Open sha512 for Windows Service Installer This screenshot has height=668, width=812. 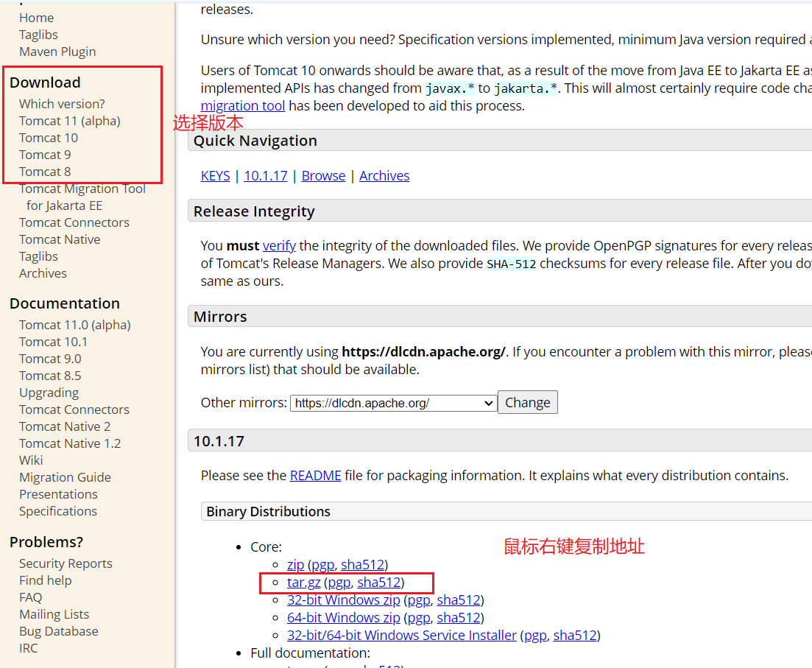(576, 636)
